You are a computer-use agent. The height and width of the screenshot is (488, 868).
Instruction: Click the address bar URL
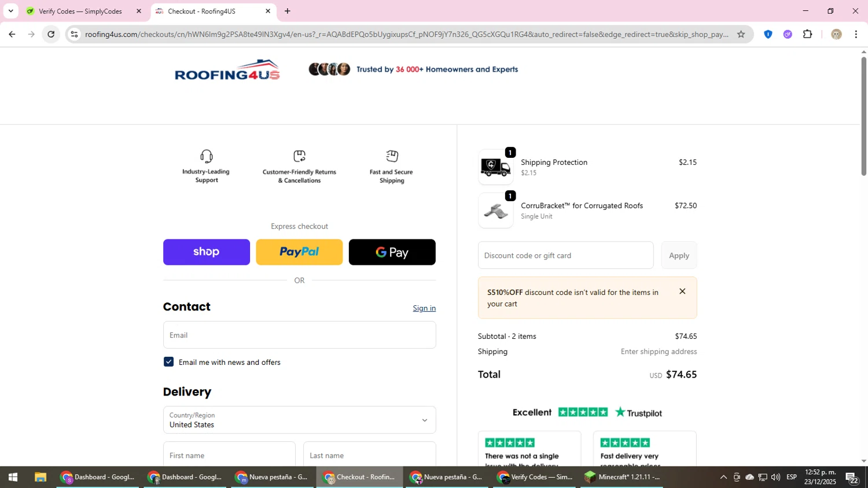point(406,34)
